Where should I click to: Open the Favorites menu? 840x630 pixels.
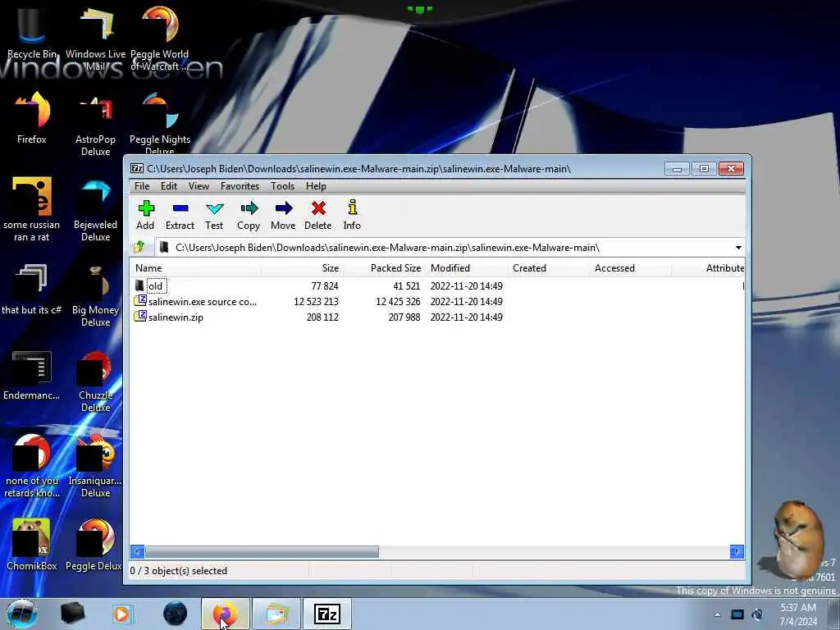(240, 186)
